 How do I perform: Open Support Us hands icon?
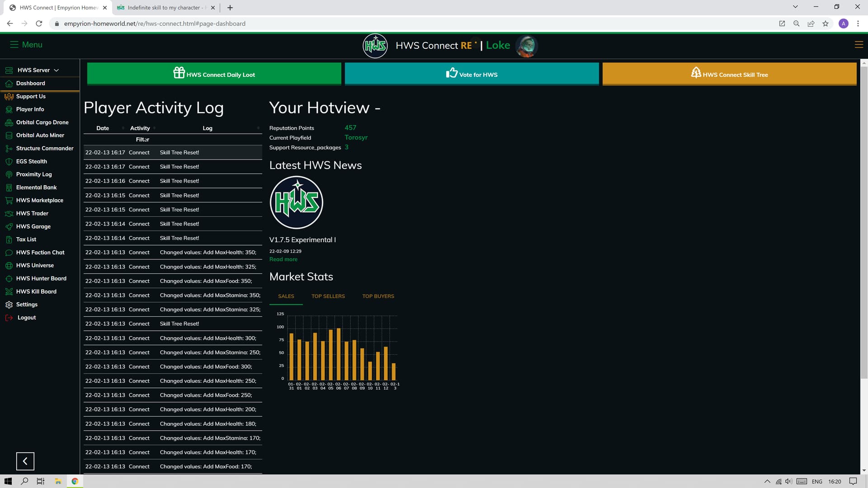9,97
